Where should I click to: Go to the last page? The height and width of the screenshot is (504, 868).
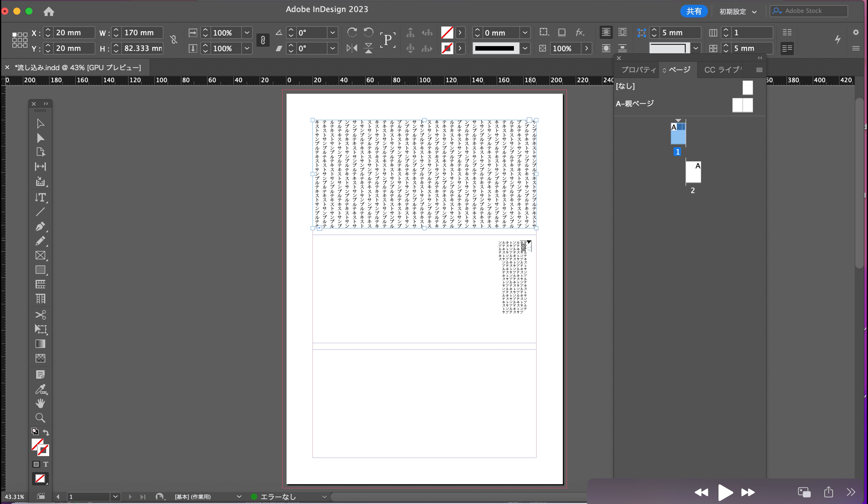coord(143,496)
